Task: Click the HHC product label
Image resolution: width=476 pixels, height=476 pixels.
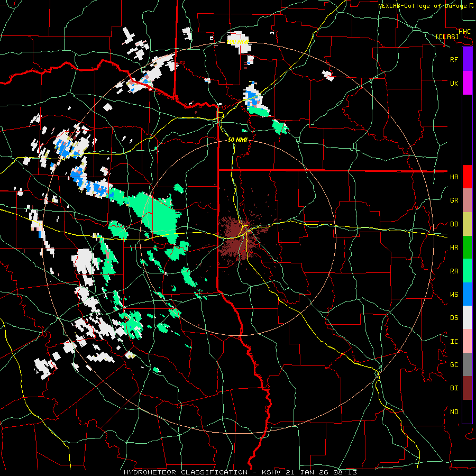Action: pos(464,32)
